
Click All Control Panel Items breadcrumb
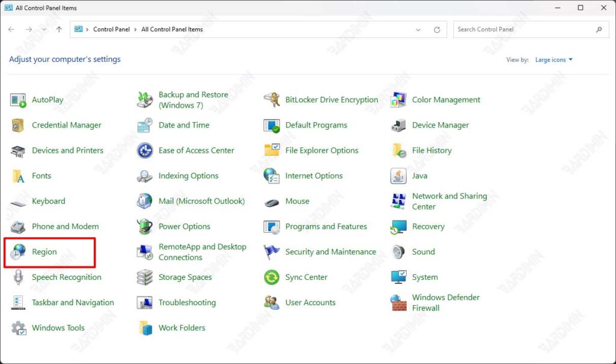point(172,29)
